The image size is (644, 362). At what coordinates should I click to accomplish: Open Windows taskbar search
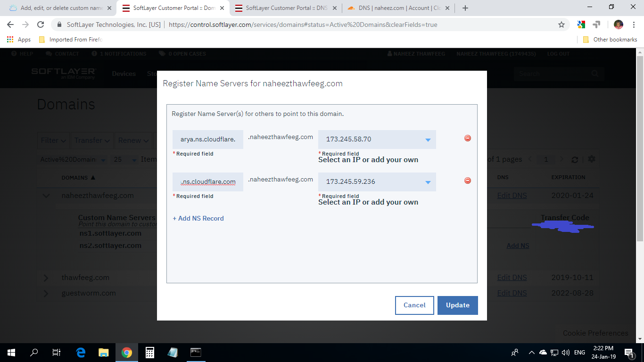pyautogui.click(x=34, y=352)
